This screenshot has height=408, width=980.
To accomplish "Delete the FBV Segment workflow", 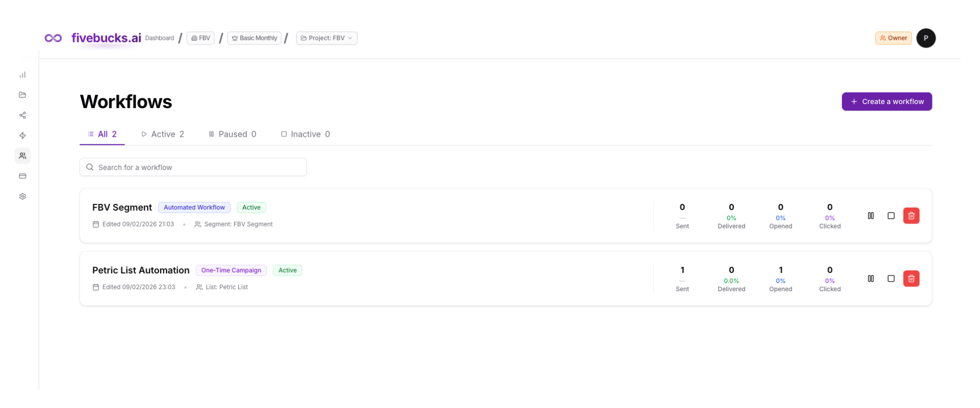I will [x=911, y=216].
